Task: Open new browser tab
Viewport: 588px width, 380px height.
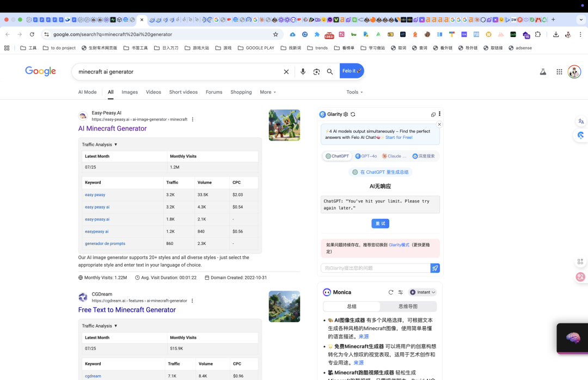Action: [553, 20]
